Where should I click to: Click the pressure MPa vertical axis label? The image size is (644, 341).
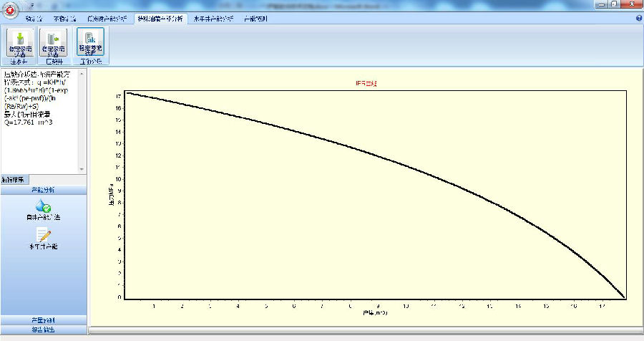coord(111,195)
